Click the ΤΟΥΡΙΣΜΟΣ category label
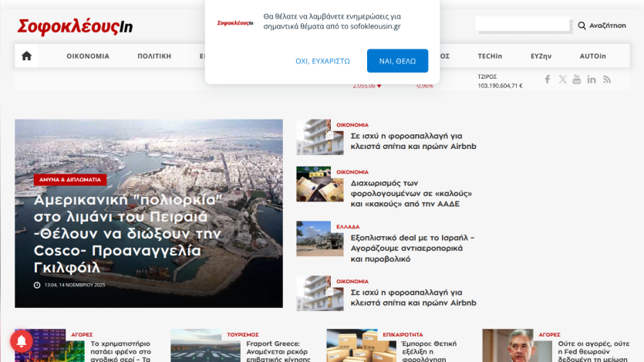 click(243, 335)
